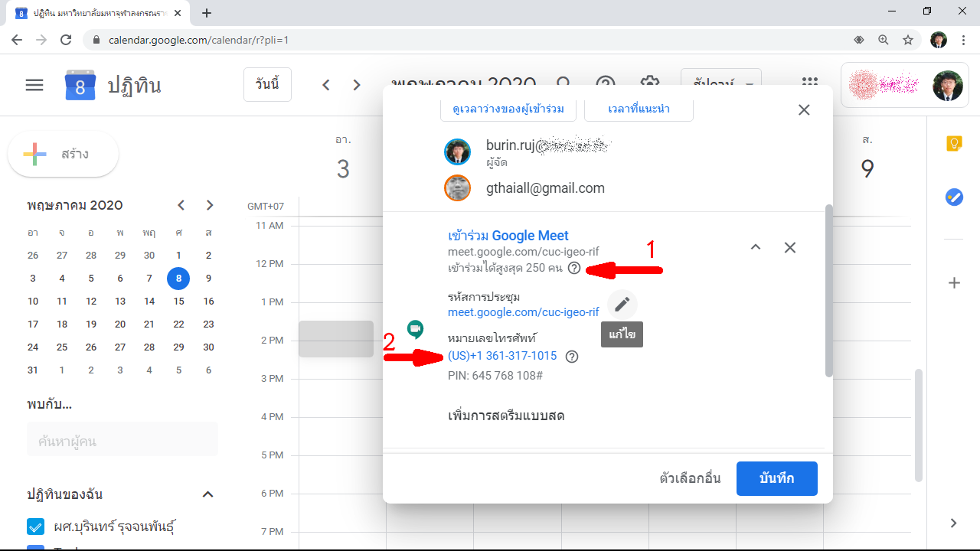
Task: Open the Google apps grid
Action: (x=809, y=84)
